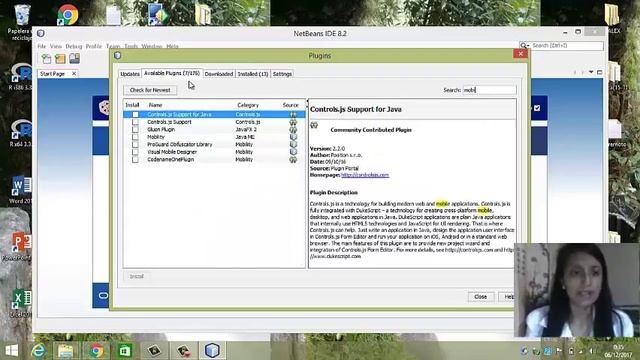Click the source icon in the Gluon Plugin row
The width and height of the screenshot is (640, 360).
tap(293, 129)
